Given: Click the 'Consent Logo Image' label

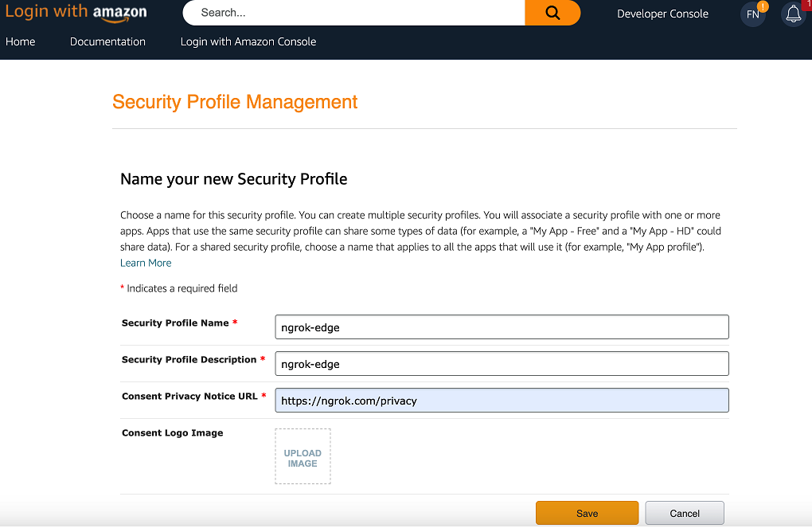Looking at the screenshot, I should click(x=173, y=432).
